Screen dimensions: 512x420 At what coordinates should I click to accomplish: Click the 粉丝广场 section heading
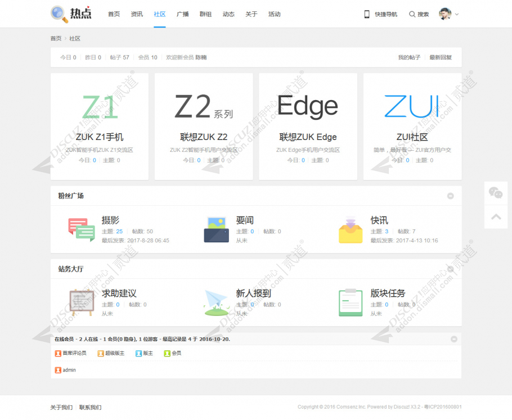click(71, 196)
